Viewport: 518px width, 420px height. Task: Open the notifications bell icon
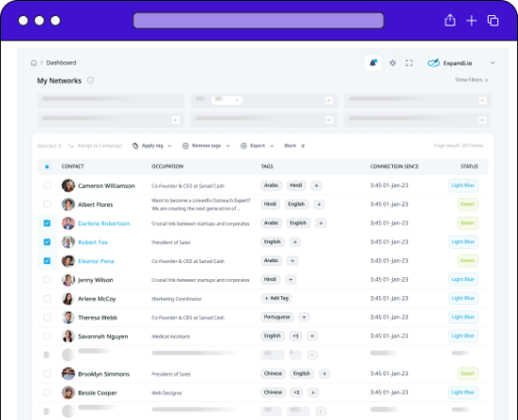[373, 62]
